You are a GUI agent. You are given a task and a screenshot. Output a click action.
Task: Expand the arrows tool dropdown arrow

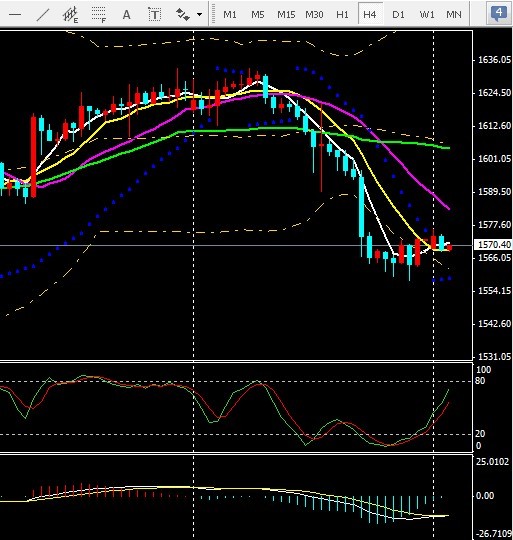(x=199, y=14)
